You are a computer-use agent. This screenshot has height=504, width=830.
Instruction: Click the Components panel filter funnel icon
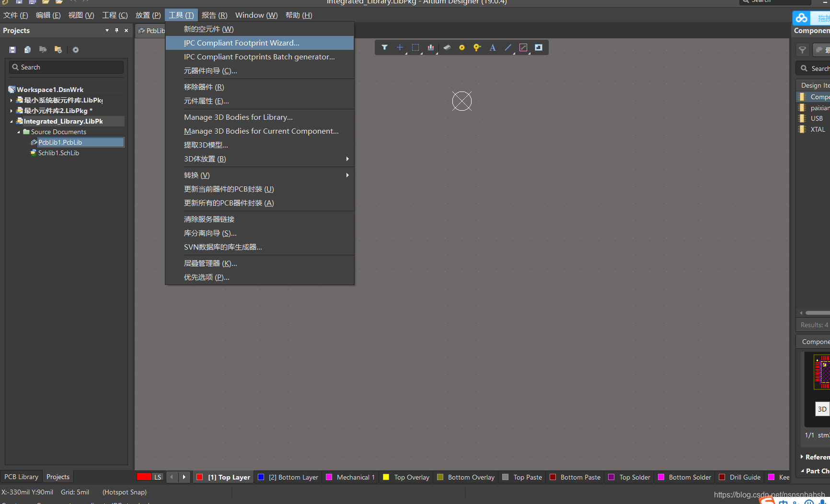[x=803, y=50]
